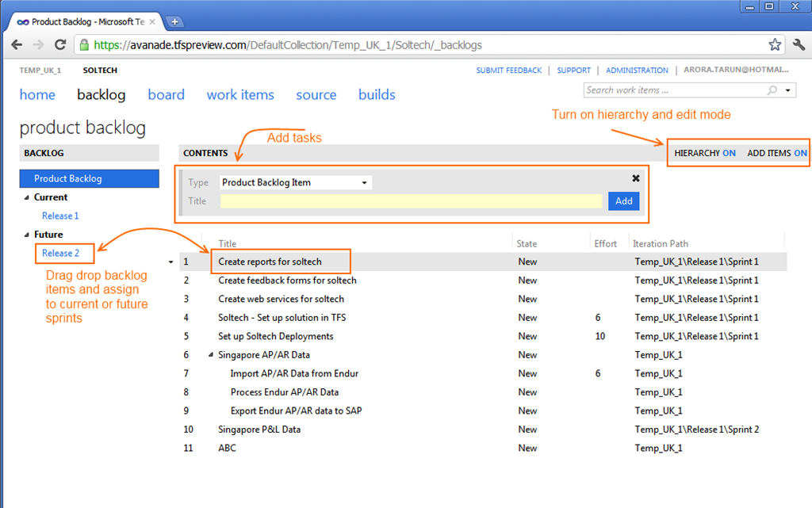
Task: Click the TEMP_UK_1 breadcrumb
Action: coord(40,71)
